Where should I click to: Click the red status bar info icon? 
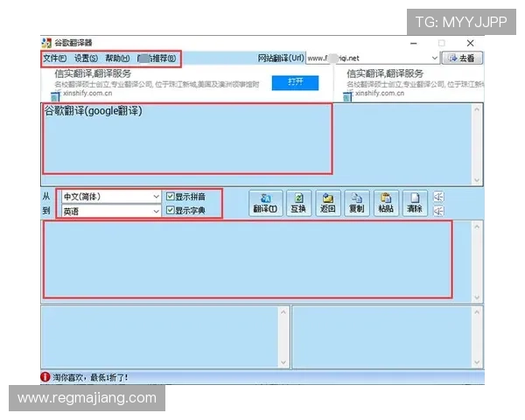[45, 377]
